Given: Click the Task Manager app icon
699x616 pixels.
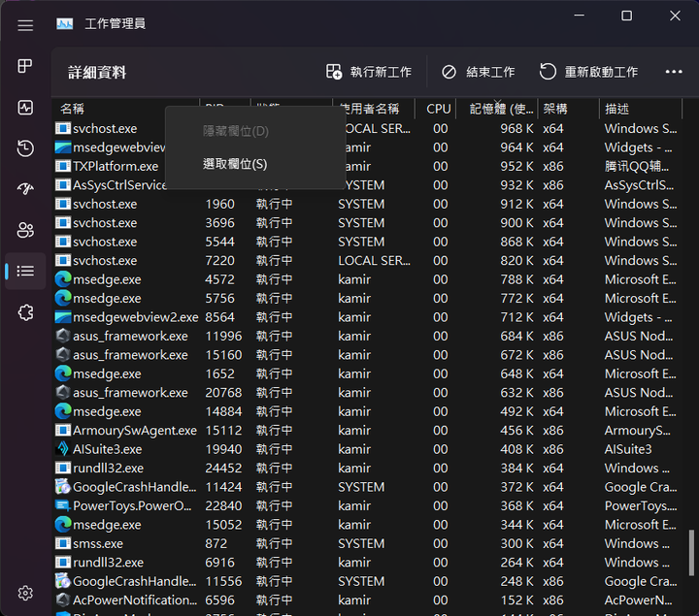Looking at the screenshot, I should point(65,23).
